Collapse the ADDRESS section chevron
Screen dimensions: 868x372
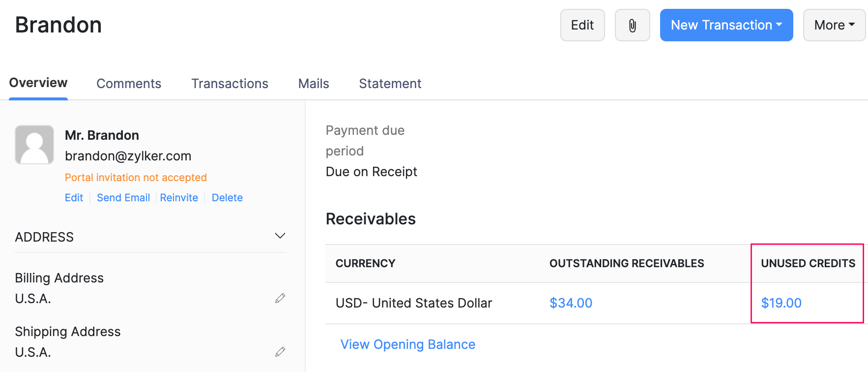280,236
